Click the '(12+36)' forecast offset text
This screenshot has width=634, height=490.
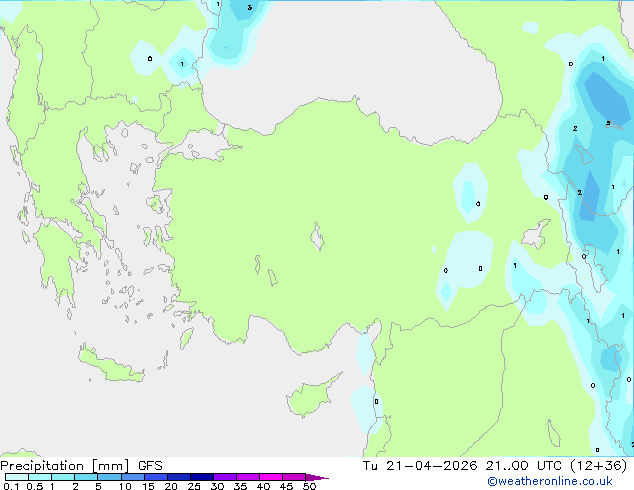click(598, 466)
